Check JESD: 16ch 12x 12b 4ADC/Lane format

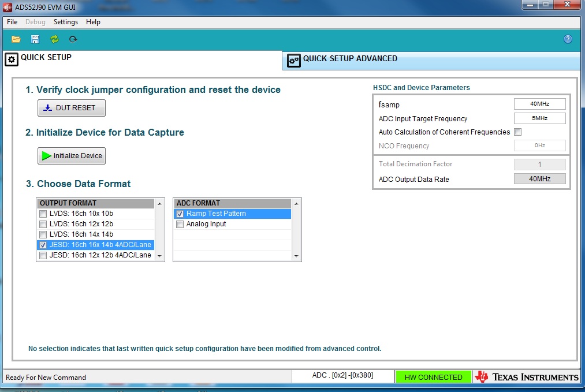43,256
